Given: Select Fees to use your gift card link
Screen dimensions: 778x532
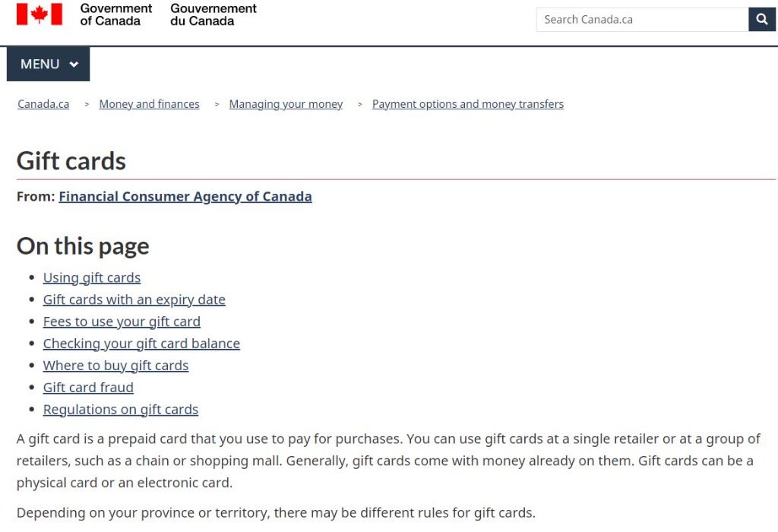Looking at the screenshot, I should point(122,321).
